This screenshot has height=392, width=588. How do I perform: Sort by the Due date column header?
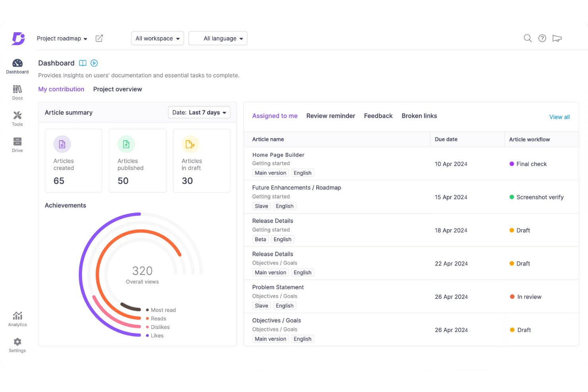(x=446, y=139)
